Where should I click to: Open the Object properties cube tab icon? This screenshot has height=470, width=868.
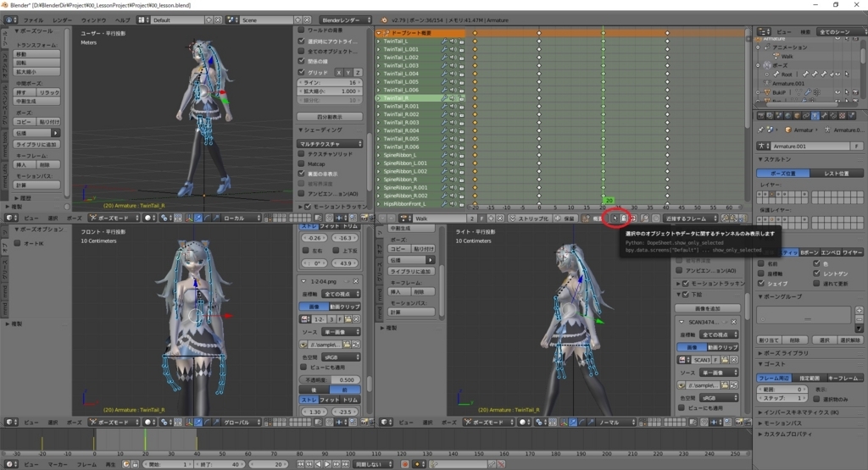797,115
